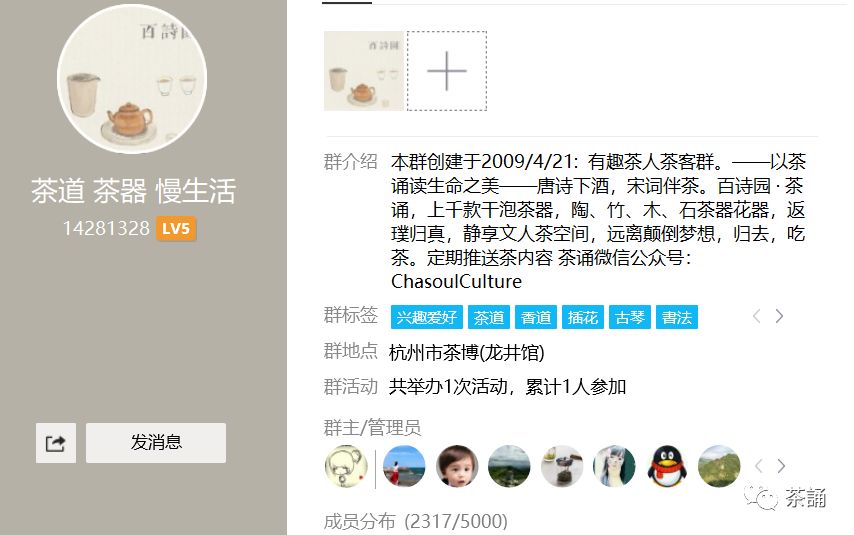854x535 pixels.
Task: Add a new group album photo
Action: [447, 71]
